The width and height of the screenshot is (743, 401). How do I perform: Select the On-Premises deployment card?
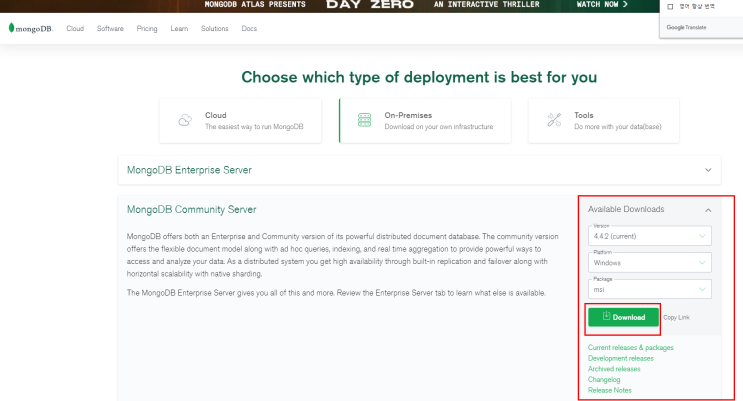pos(425,120)
